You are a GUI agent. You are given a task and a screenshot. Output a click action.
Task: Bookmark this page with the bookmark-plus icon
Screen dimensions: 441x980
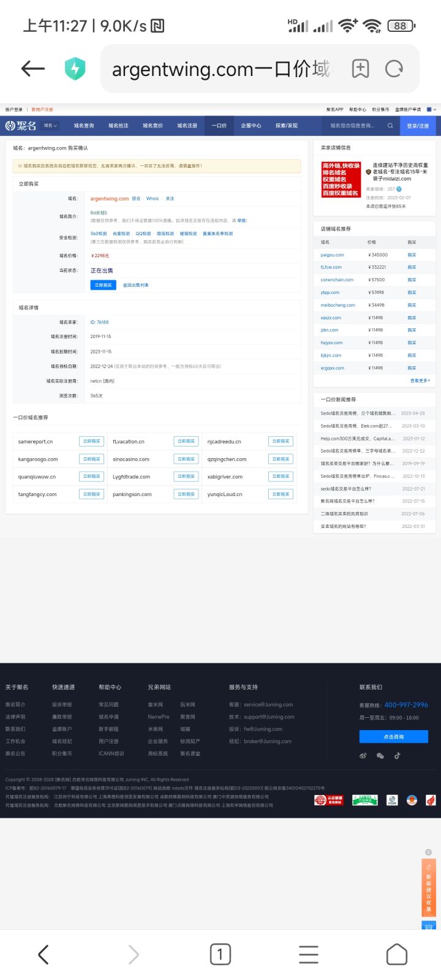click(x=360, y=69)
